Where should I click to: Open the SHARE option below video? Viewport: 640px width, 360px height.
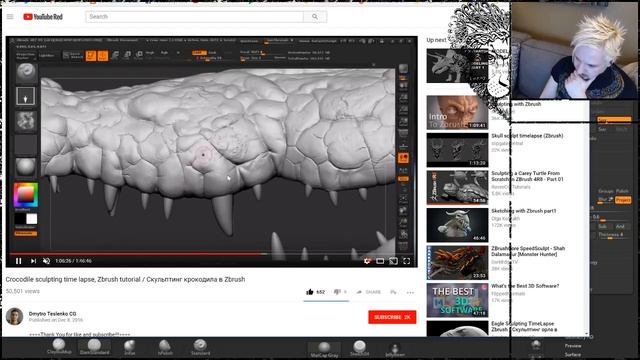(x=369, y=292)
